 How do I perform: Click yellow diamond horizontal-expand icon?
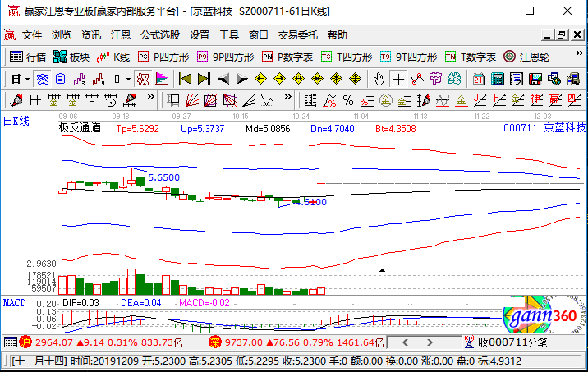point(298,79)
